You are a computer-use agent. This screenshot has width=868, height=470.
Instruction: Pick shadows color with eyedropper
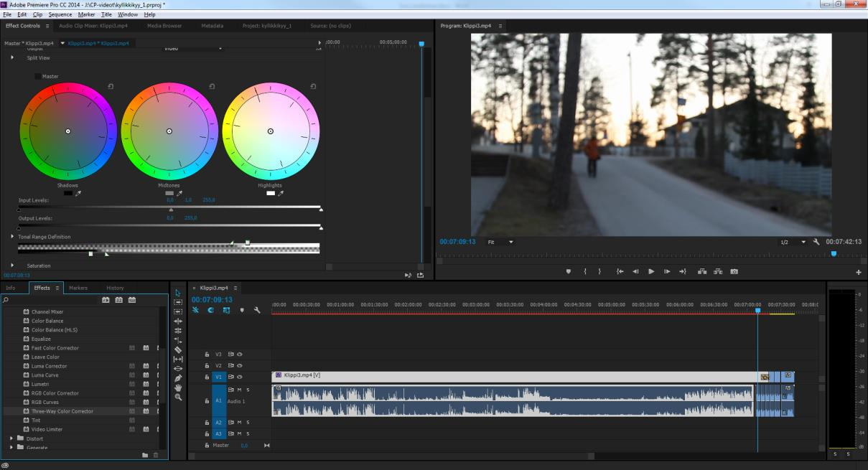point(79,193)
